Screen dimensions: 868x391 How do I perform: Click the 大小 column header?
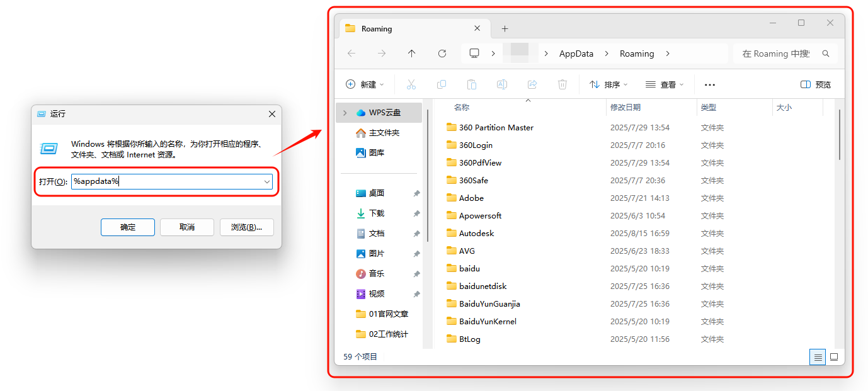point(784,108)
